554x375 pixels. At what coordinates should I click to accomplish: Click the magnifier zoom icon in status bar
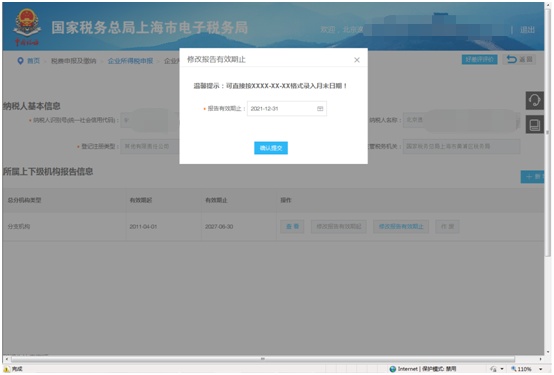514,369
